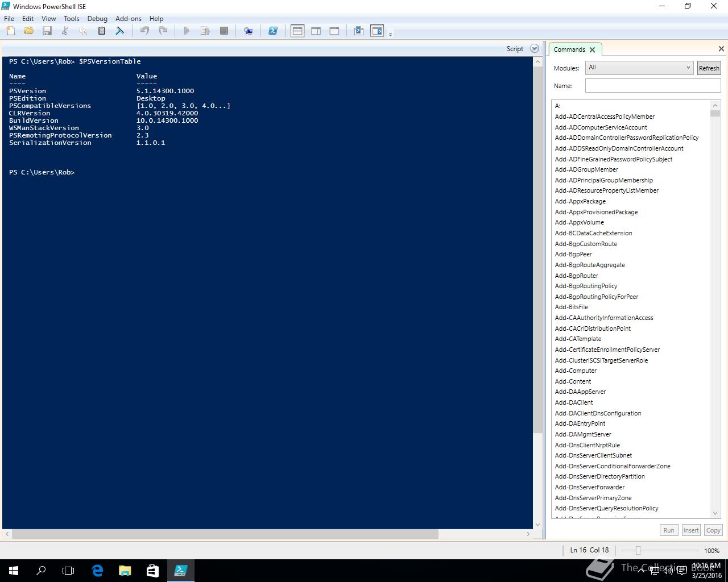728x582 pixels.
Task: Open the Edit menu
Action: (28, 18)
